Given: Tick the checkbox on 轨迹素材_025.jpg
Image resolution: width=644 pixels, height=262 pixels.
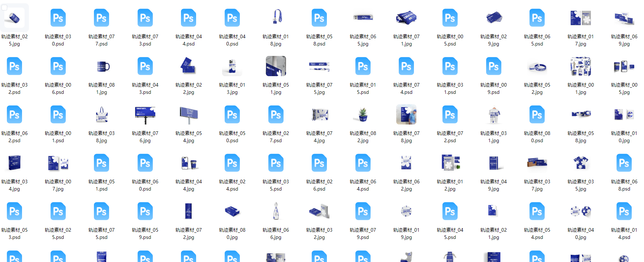Looking at the screenshot, I should [x=4, y=8].
